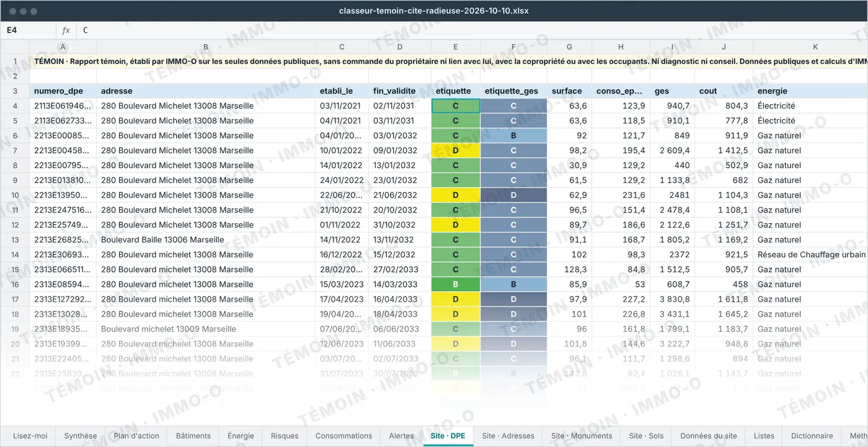868x447 pixels.
Task: Switch to Site · Monuments tab
Action: pos(582,436)
